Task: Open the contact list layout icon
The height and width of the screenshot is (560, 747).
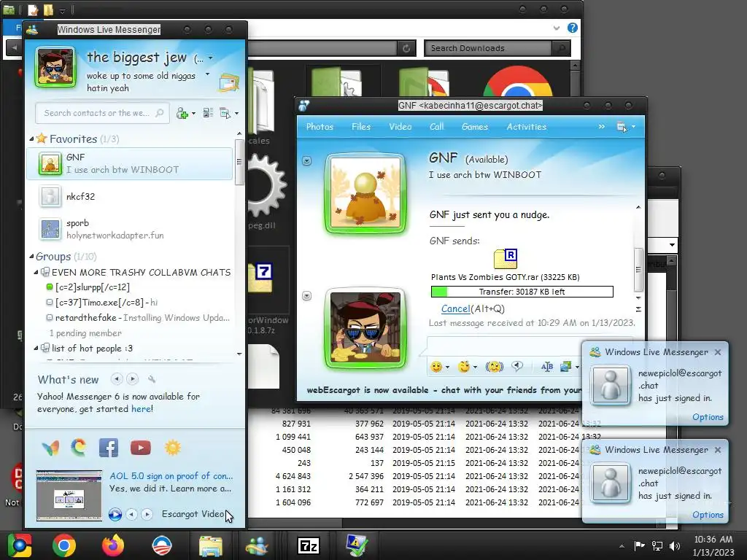Action: coord(208,113)
